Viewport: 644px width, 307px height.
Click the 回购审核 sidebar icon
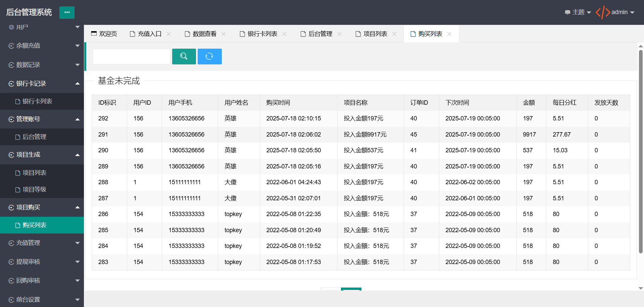click(11, 281)
